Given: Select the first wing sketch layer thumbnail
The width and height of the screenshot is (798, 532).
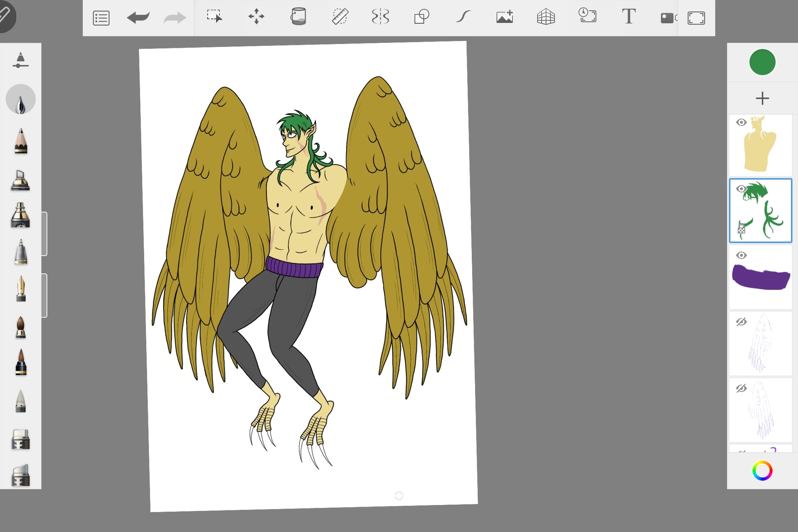Looking at the screenshot, I should tap(761, 344).
